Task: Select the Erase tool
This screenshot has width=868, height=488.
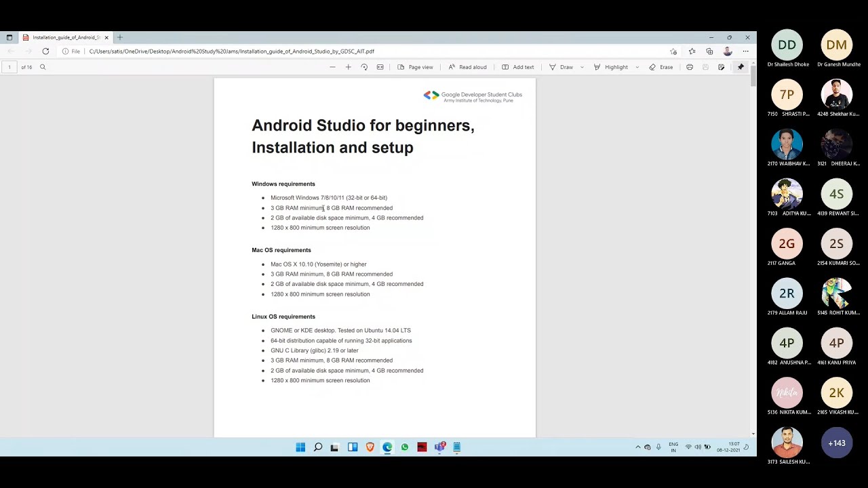Action: 660,67
